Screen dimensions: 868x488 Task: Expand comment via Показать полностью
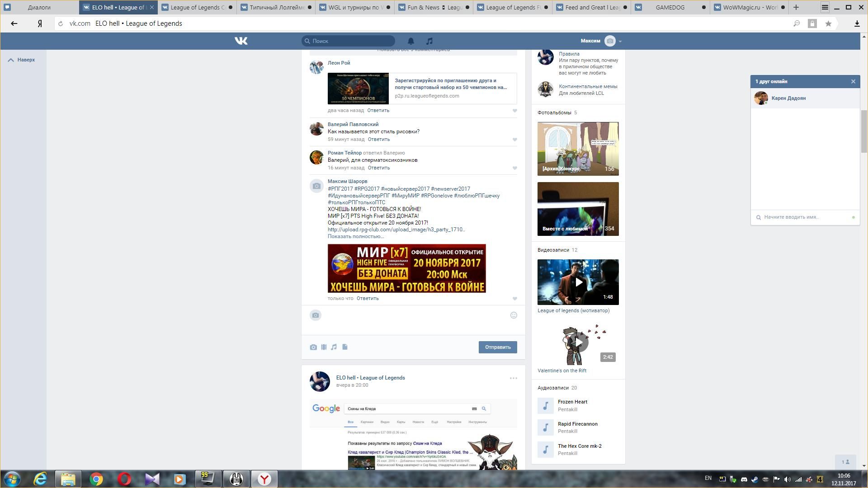(355, 236)
